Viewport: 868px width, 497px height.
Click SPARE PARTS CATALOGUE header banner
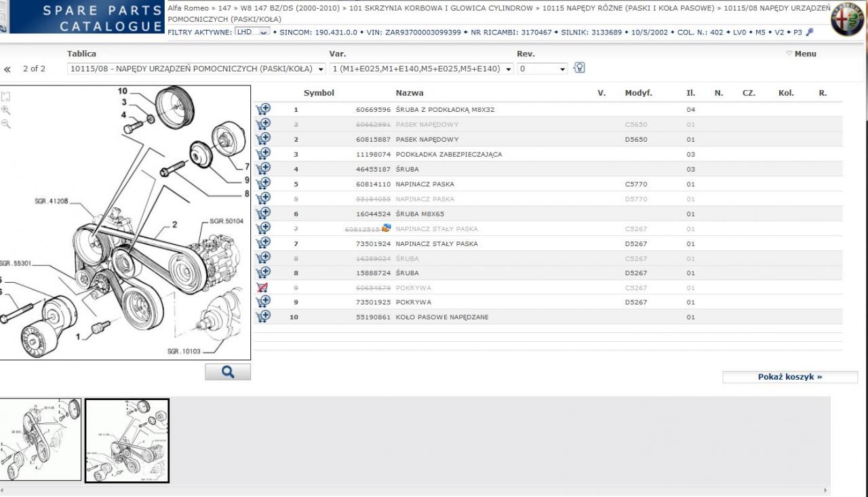(87, 18)
